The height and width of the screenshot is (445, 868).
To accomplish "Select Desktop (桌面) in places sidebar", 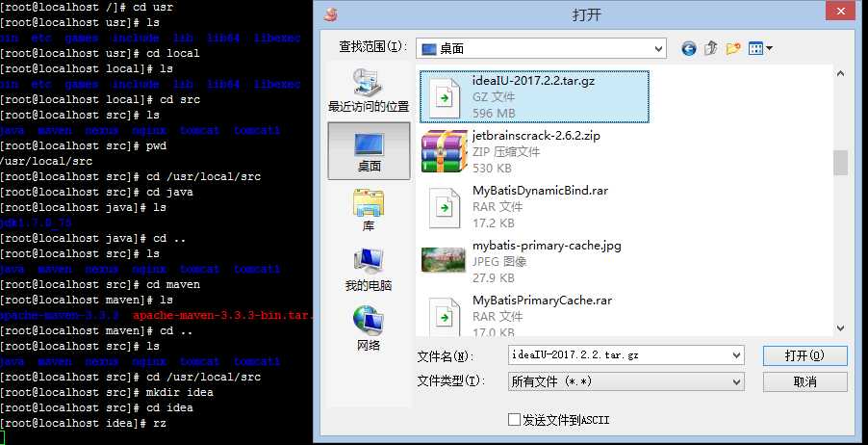I will coord(369,150).
